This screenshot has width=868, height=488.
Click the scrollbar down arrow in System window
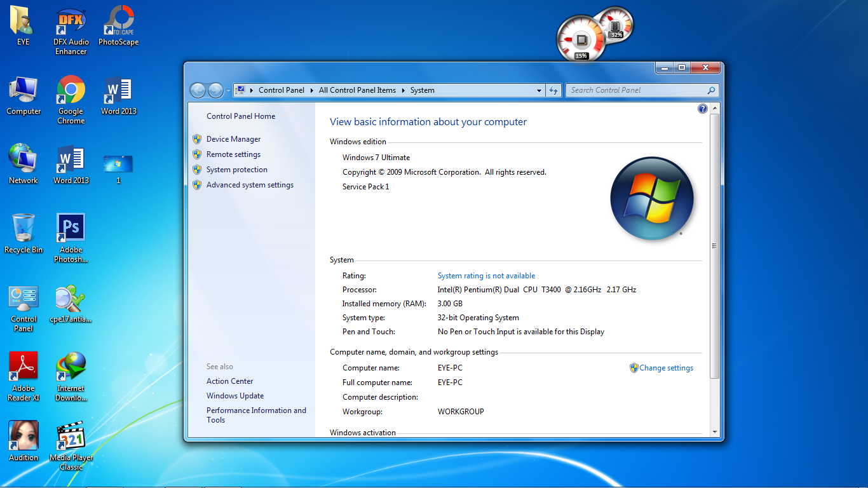pyautogui.click(x=715, y=432)
